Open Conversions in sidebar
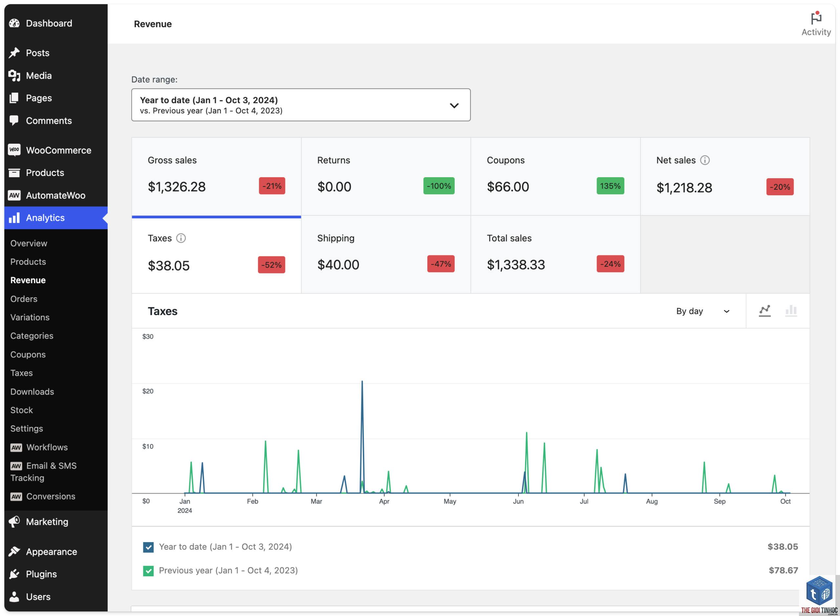 [51, 497]
